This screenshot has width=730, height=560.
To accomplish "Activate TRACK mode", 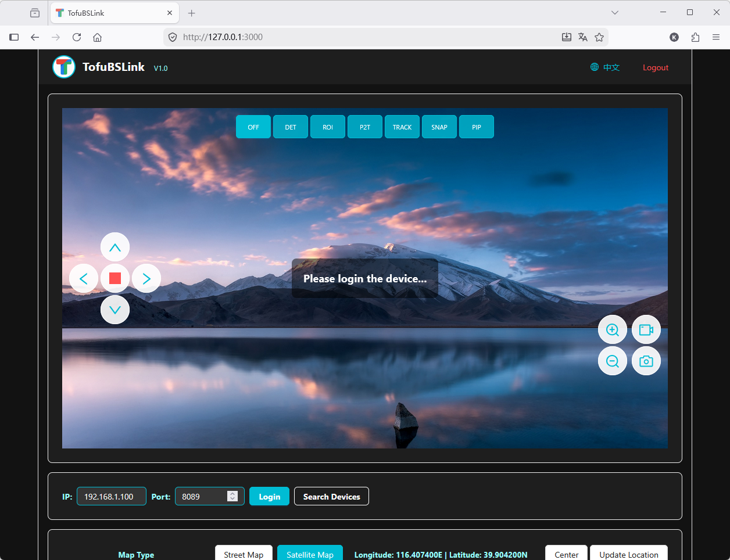I will [402, 127].
